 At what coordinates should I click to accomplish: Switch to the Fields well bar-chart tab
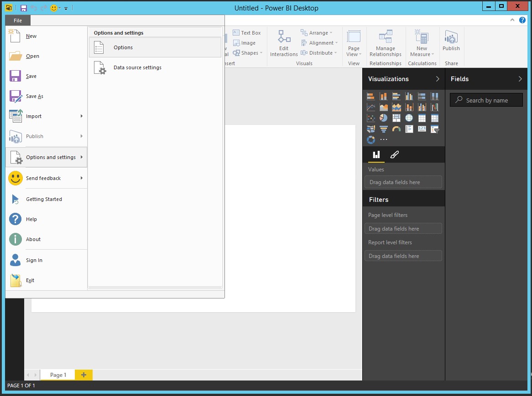click(376, 155)
